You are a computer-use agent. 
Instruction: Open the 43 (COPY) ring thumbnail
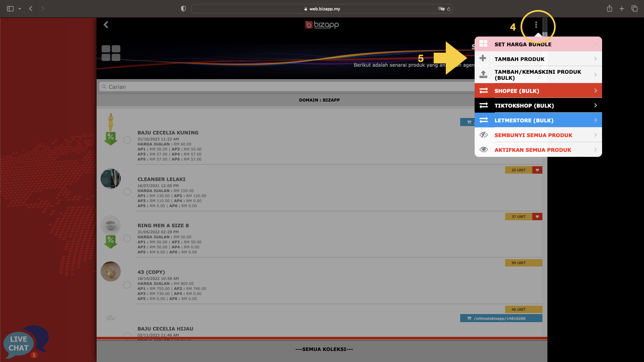click(x=111, y=271)
